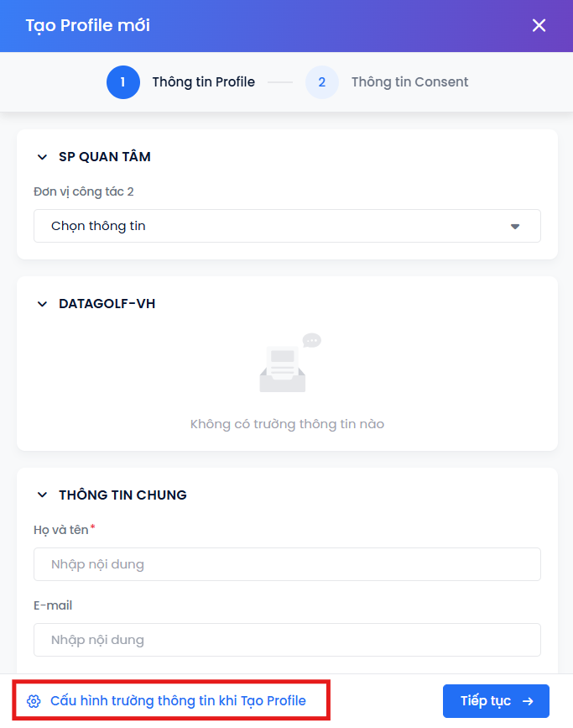Click the empty mailbox placeholder icon
The image size is (573, 728).
tap(286, 364)
